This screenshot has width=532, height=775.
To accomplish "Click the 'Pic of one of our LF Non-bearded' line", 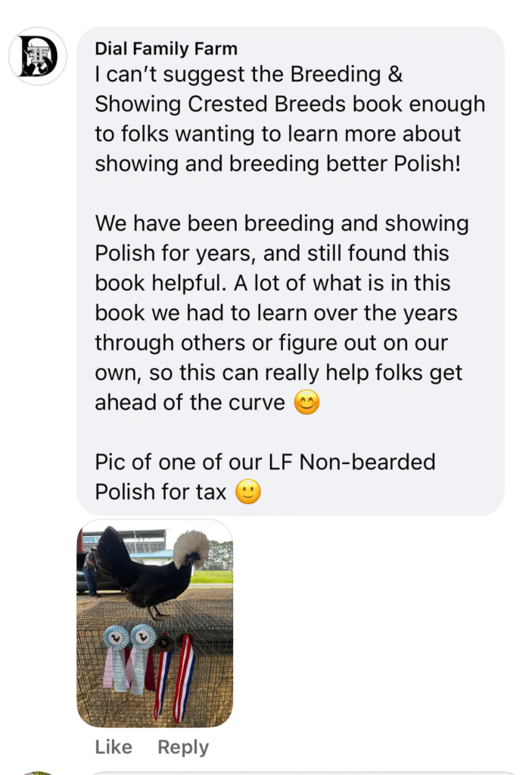I will tap(265, 462).
